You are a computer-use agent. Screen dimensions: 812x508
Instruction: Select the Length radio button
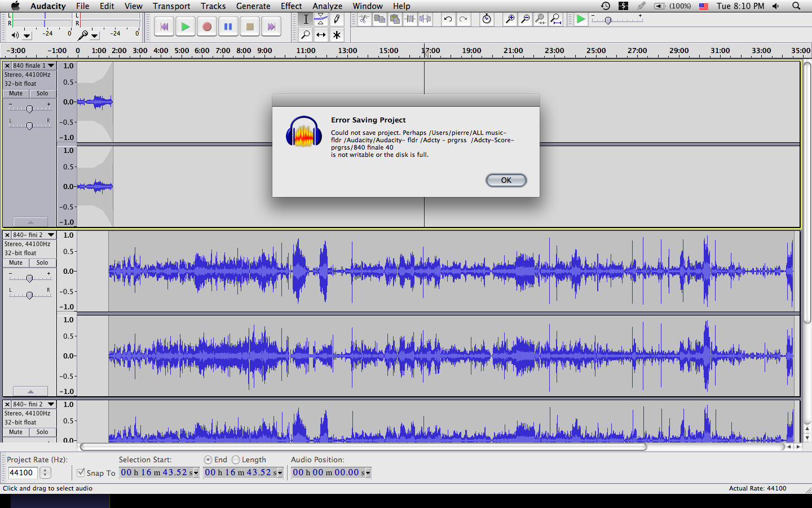[235, 459]
